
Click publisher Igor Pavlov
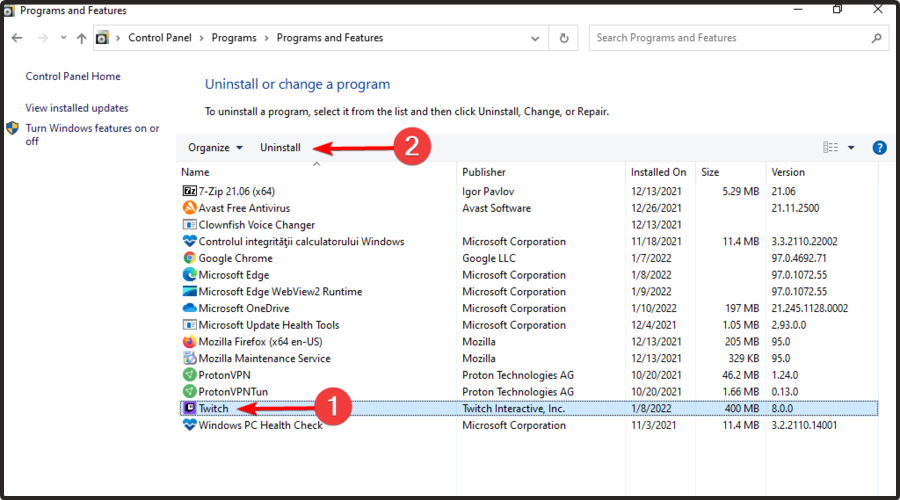488,191
